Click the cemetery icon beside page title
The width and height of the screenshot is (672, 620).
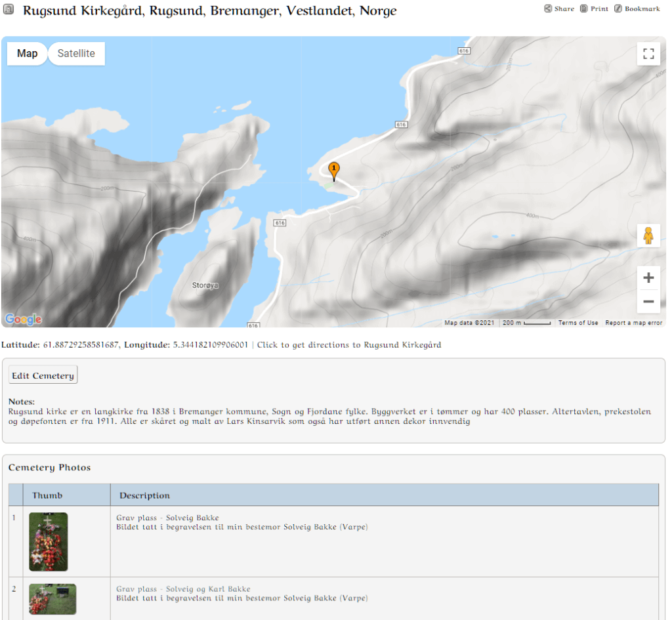[x=9, y=10]
